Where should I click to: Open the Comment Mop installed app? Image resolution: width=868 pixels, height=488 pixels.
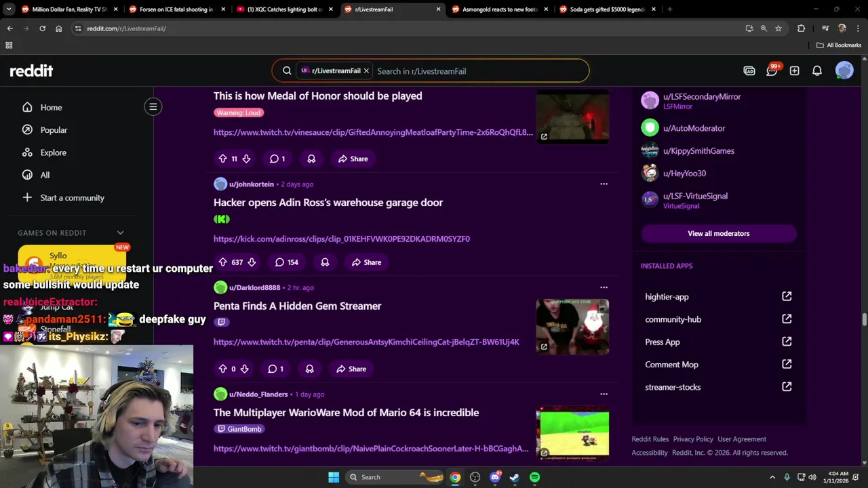tap(718, 365)
